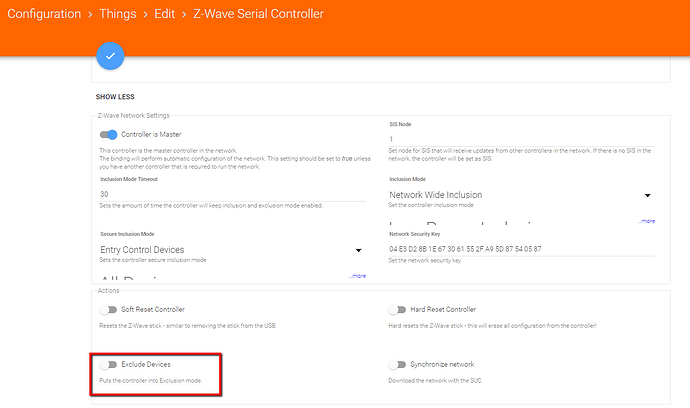Screen dimensions: 690x408
Task: Click more link under Inclusion Mode
Action: 647,221
